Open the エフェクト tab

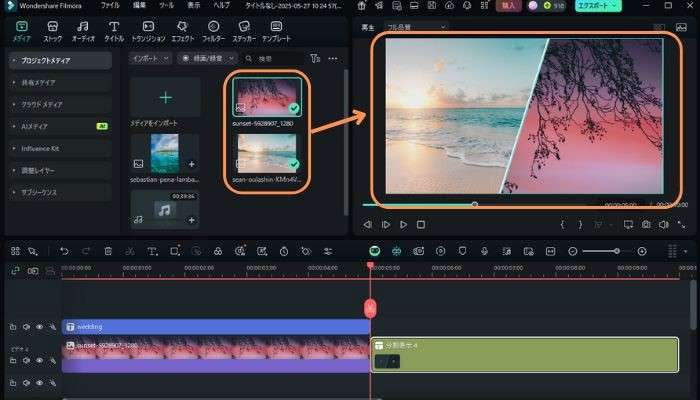click(x=183, y=31)
